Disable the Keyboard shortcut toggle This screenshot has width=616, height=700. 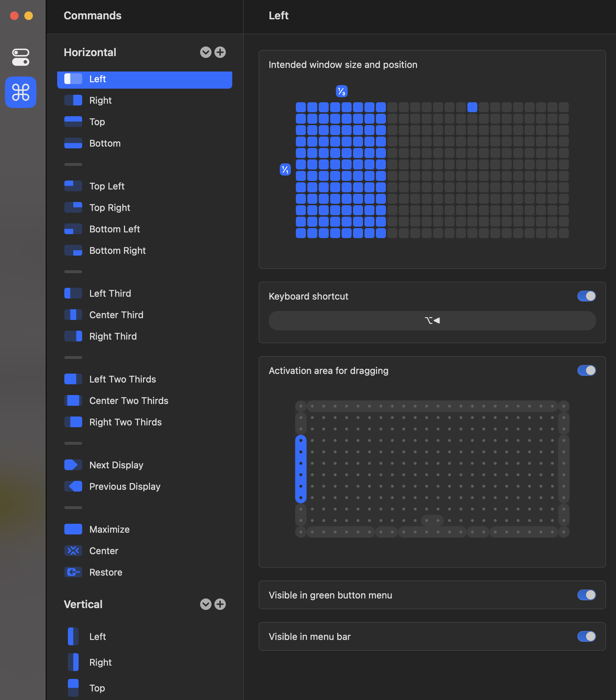coord(586,296)
